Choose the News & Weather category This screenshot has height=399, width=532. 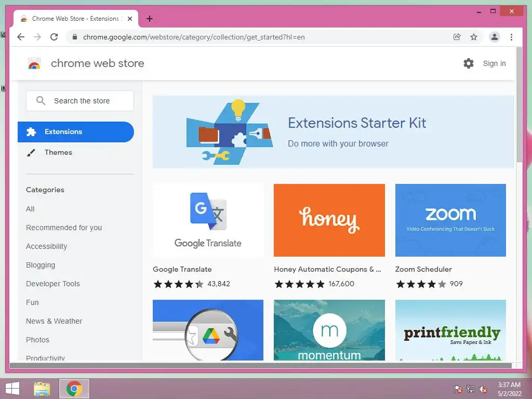tap(54, 321)
